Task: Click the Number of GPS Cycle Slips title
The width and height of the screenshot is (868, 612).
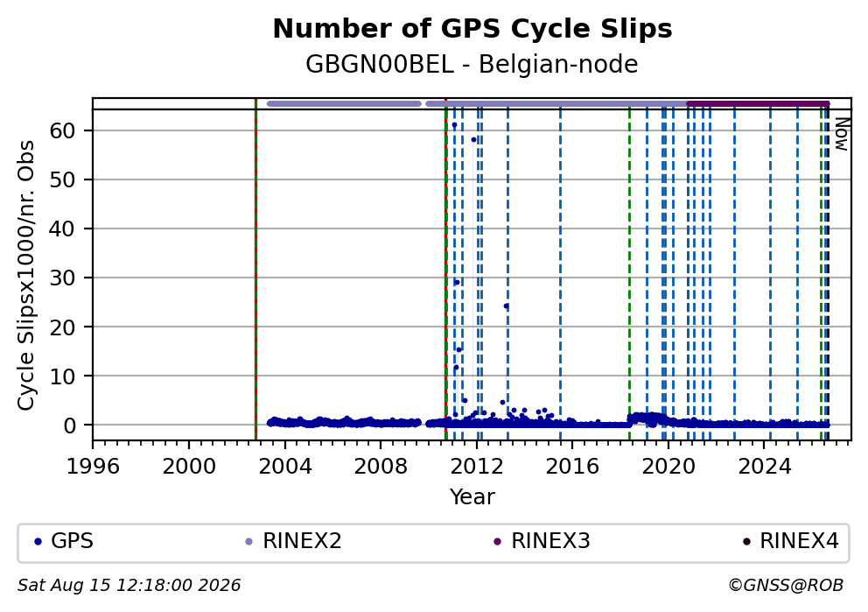Action: point(472,29)
